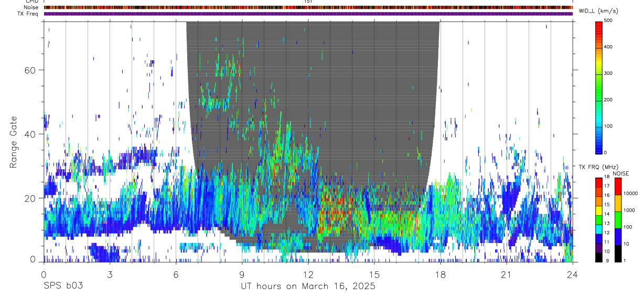Click the 'Noise' strip label

pos(31,7)
